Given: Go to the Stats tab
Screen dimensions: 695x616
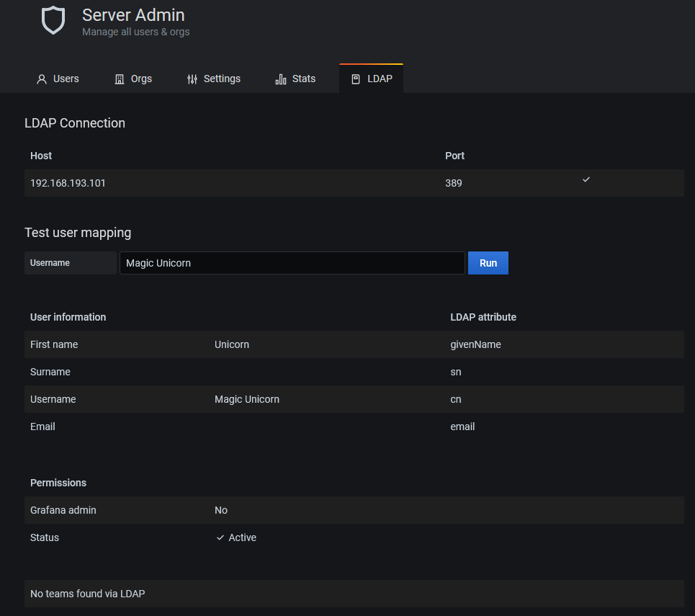Looking at the screenshot, I should [x=295, y=79].
